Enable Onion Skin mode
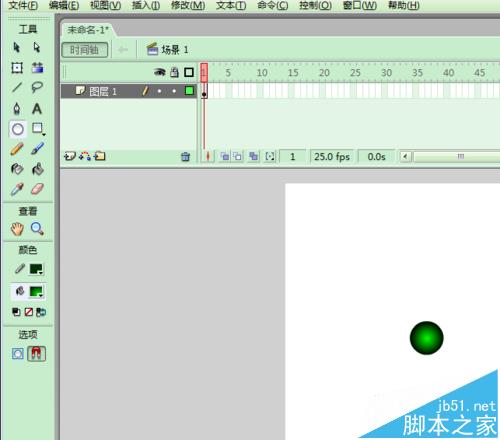The width and height of the screenshot is (500, 440). (225, 156)
